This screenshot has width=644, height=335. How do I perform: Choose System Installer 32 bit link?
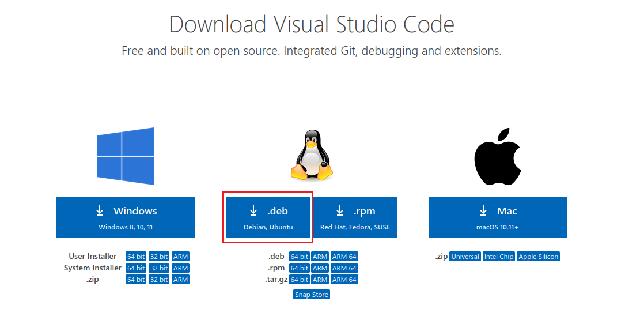(x=159, y=268)
